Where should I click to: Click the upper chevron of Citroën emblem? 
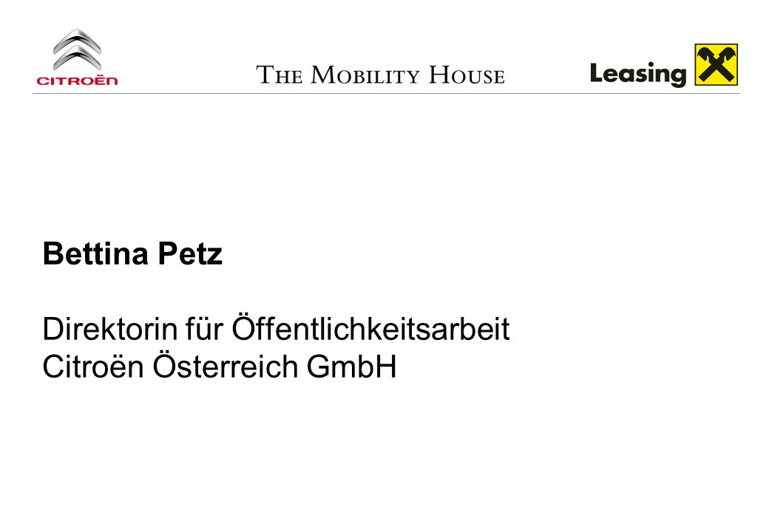[77, 41]
